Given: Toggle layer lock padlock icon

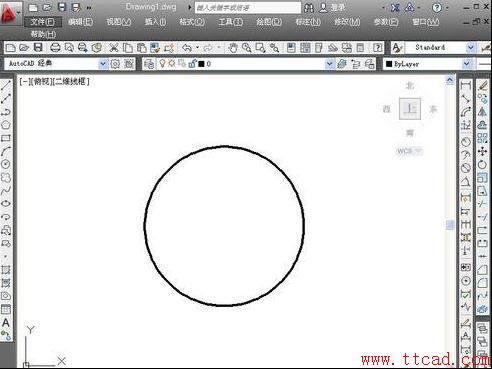Looking at the screenshot, I should pos(192,64).
